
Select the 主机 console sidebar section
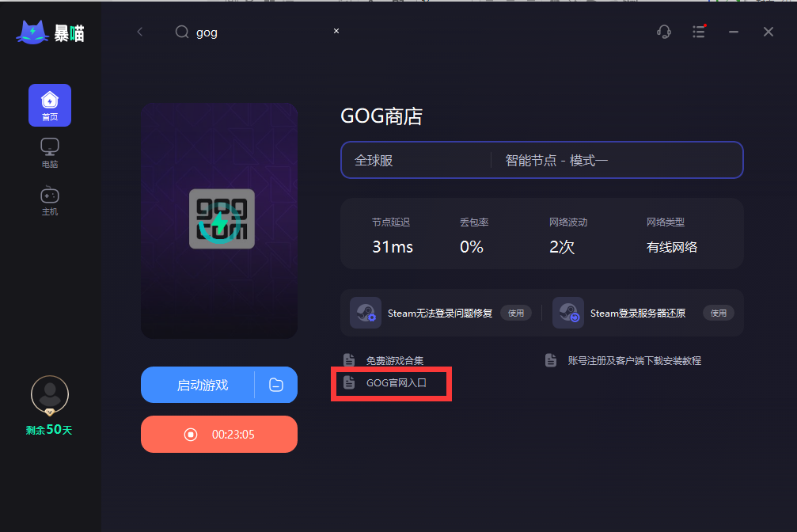(x=49, y=201)
